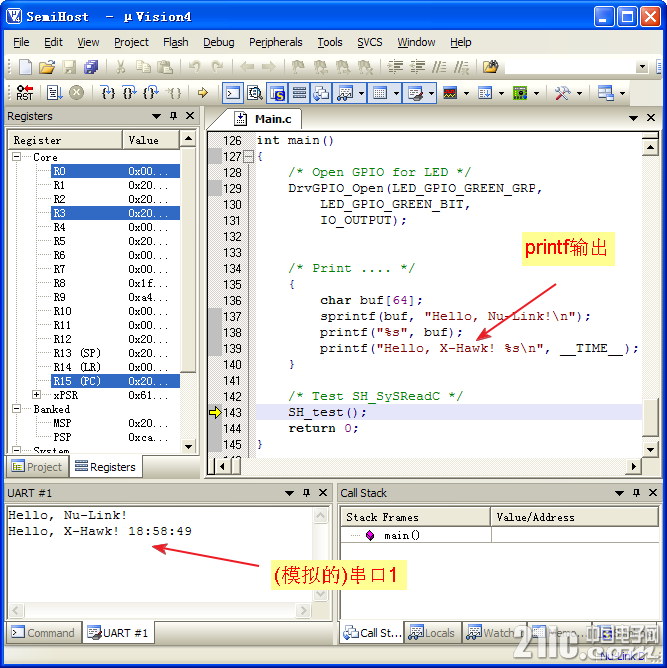Save all files using the toolbar icon
The width and height of the screenshot is (667, 668).
click(x=91, y=67)
